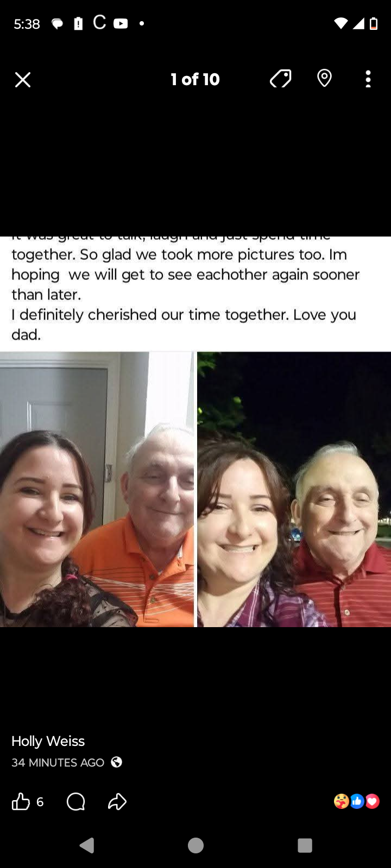The image size is (391, 868).
Task: Tap YouTube notification icon in status bar
Action: (121, 23)
